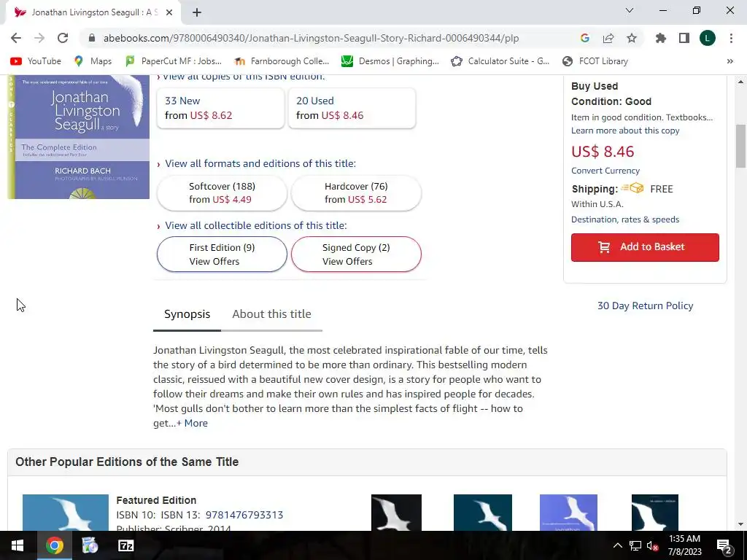Open view all formats and editions link
Screen dimensions: 747x560
260,163
